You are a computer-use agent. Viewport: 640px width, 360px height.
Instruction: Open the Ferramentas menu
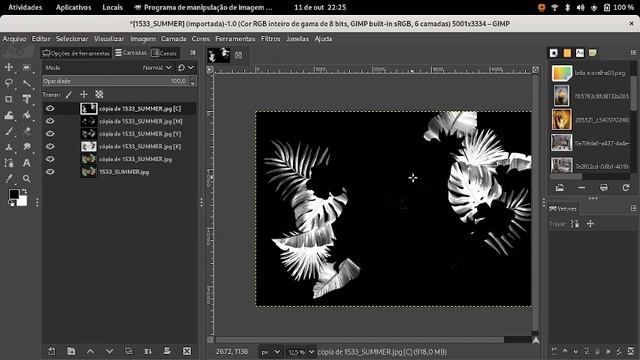pos(235,39)
